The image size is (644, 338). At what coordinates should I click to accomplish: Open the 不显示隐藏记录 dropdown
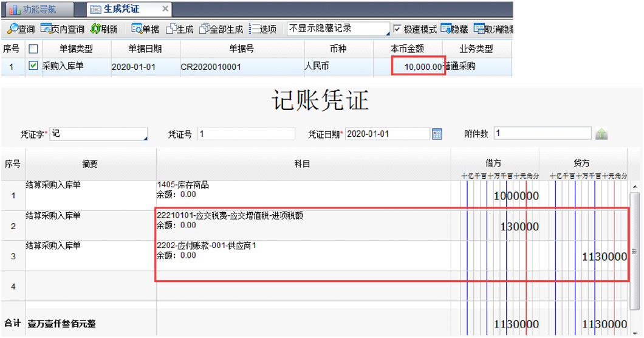tap(338, 29)
